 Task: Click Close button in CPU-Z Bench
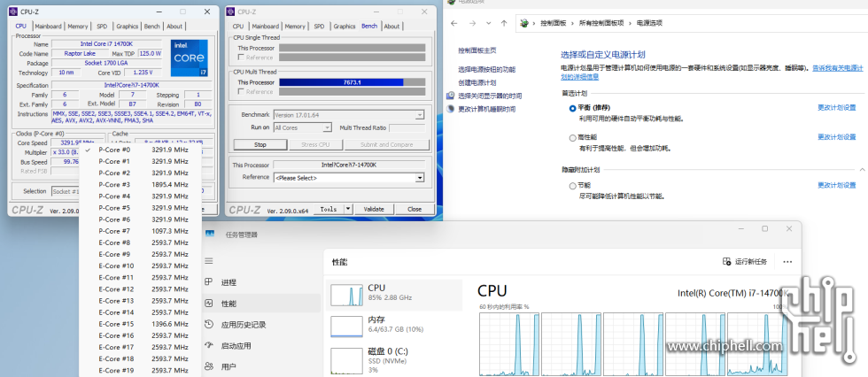coord(415,209)
